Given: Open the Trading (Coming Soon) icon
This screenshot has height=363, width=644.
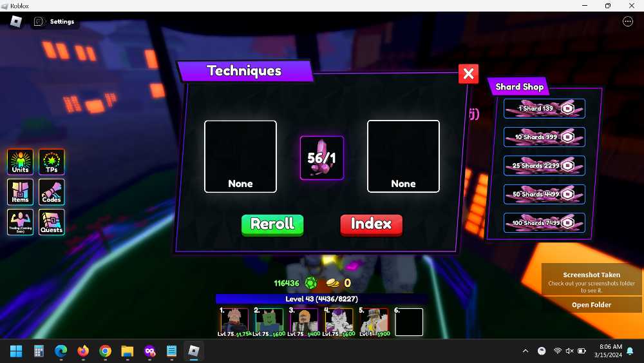Looking at the screenshot, I should 20,222.
